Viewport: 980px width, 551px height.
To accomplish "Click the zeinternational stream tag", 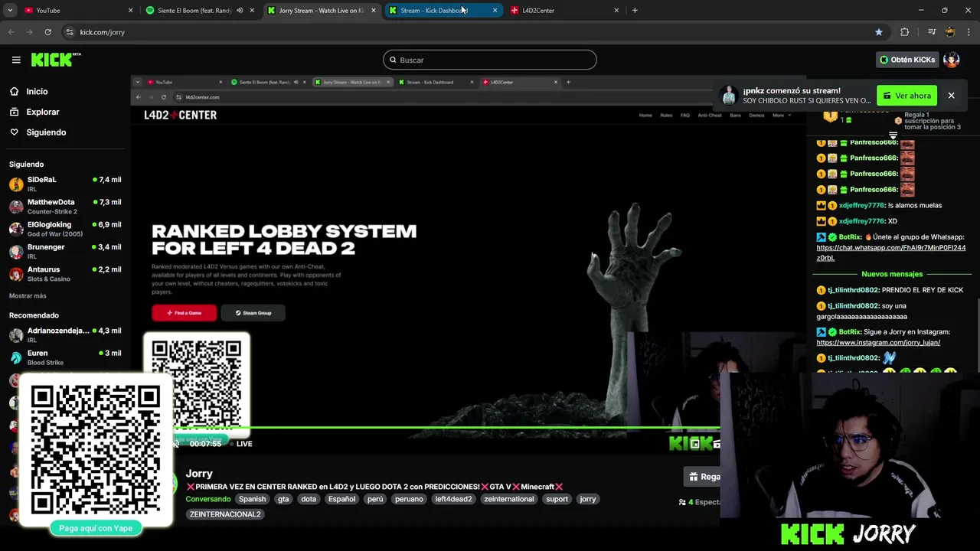I will (509, 499).
